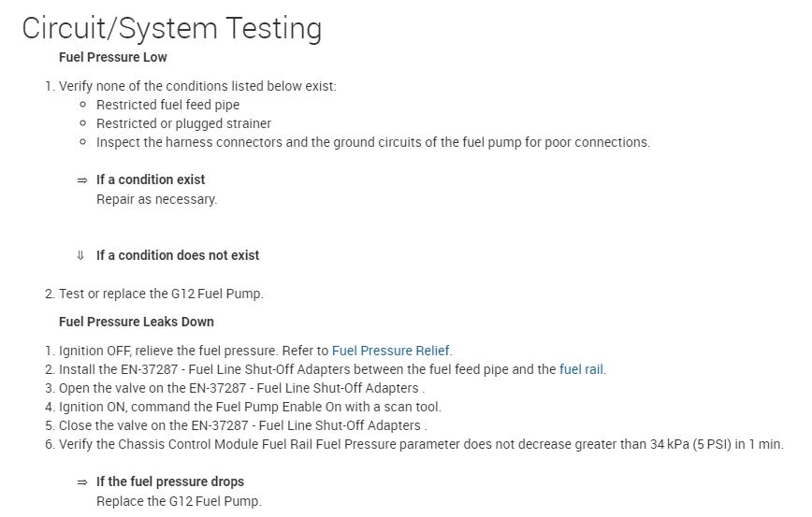Select the "Fuel Pressure Leaks Down" subheading
The width and height of the screenshot is (812, 517).
point(136,322)
